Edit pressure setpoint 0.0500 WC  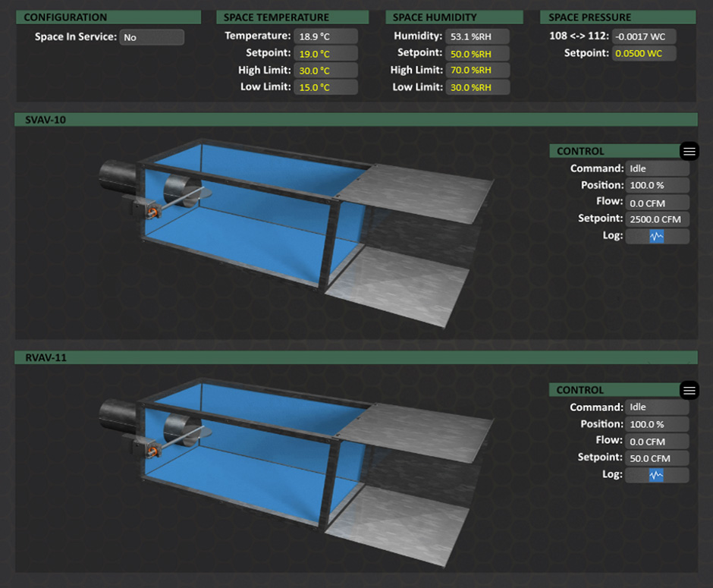[644, 53]
